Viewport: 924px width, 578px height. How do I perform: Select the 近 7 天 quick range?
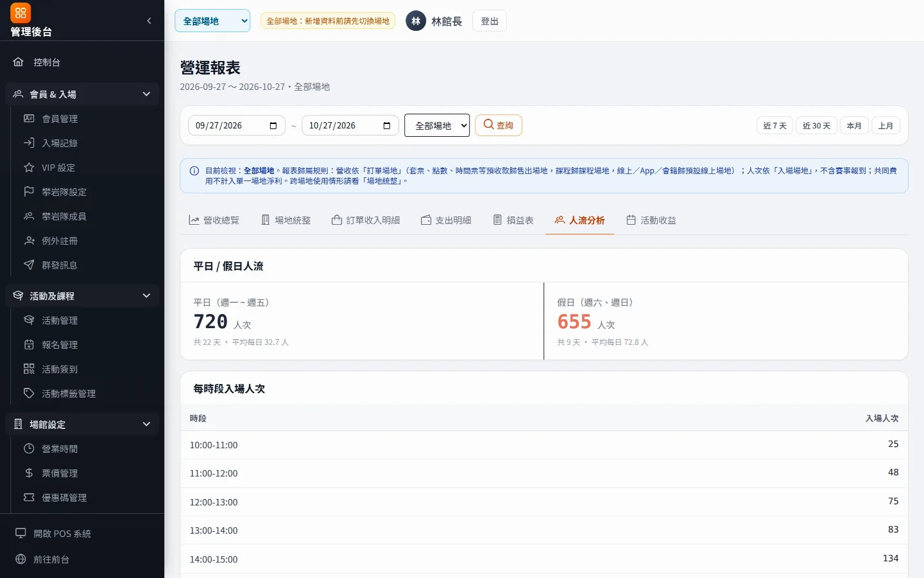click(x=775, y=126)
